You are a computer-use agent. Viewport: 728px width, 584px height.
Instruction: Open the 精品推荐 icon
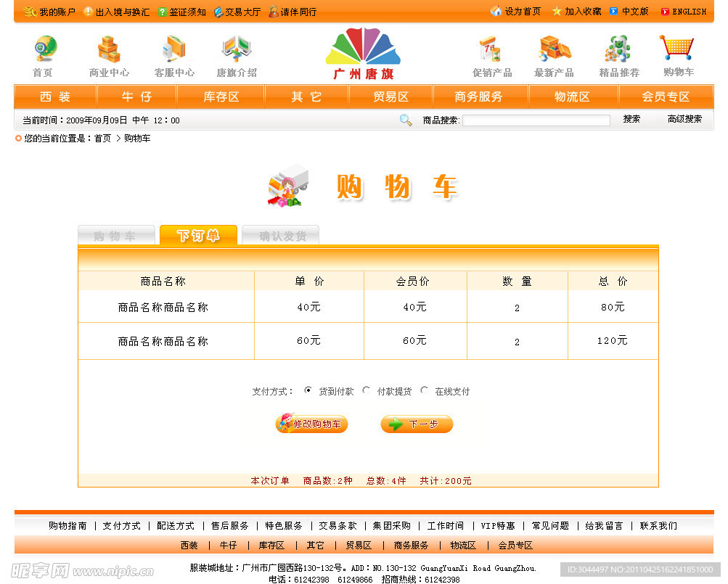tap(618, 49)
